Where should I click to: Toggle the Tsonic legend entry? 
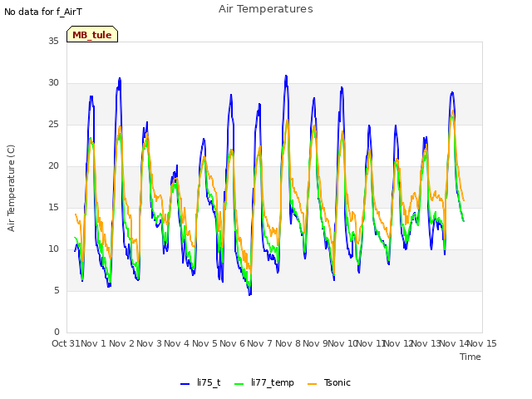click(x=329, y=382)
